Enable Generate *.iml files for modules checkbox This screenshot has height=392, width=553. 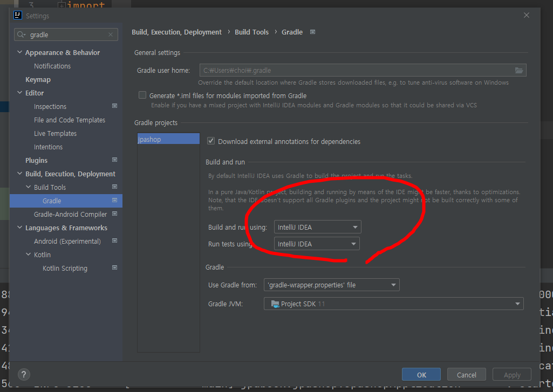click(142, 95)
